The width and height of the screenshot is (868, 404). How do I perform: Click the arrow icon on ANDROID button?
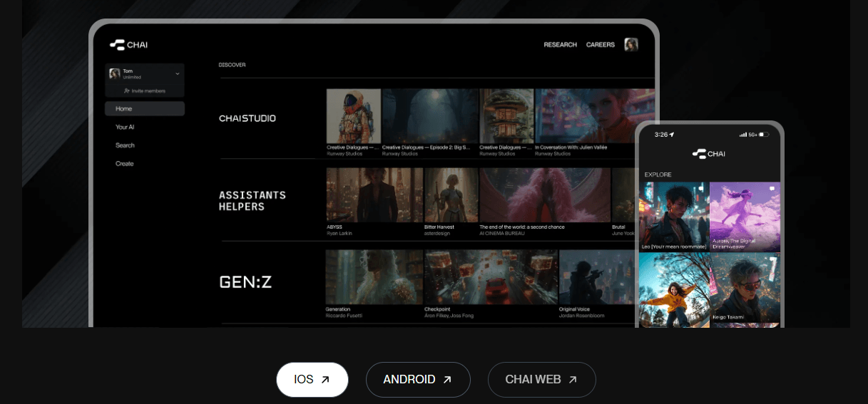click(447, 380)
